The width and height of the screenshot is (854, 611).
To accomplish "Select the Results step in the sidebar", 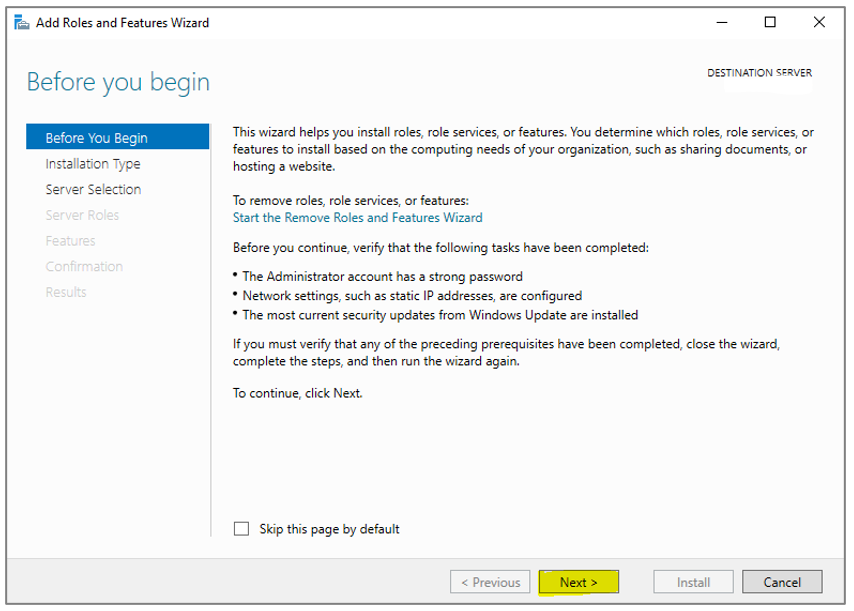I will click(x=66, y=291).
